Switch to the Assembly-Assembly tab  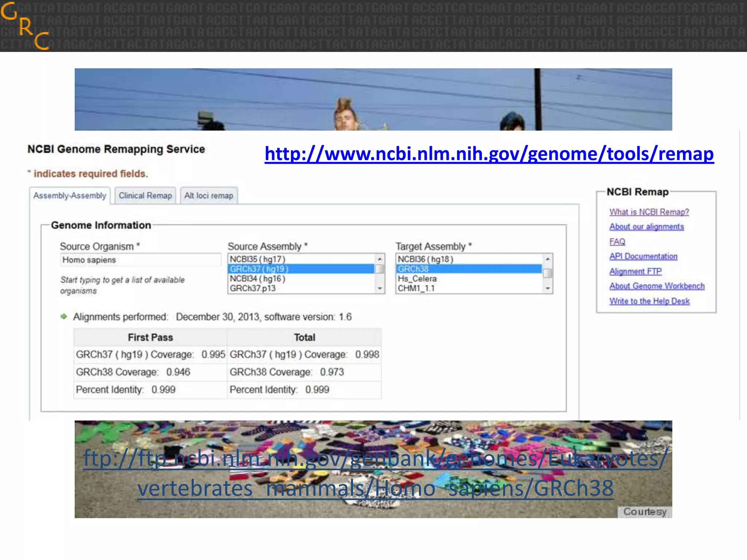coord(70,196)
